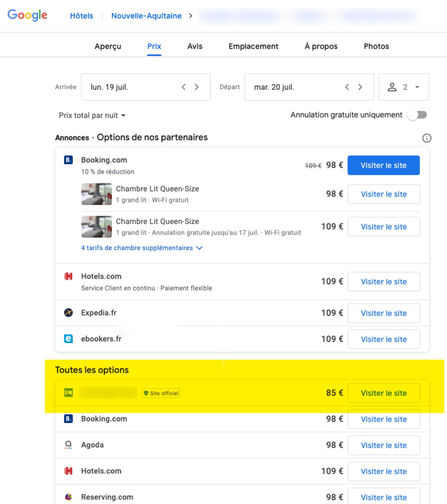Toggle Annulation gratuite uniquement switch
This screenshot has height=504, width=447.
pos(417,115)
